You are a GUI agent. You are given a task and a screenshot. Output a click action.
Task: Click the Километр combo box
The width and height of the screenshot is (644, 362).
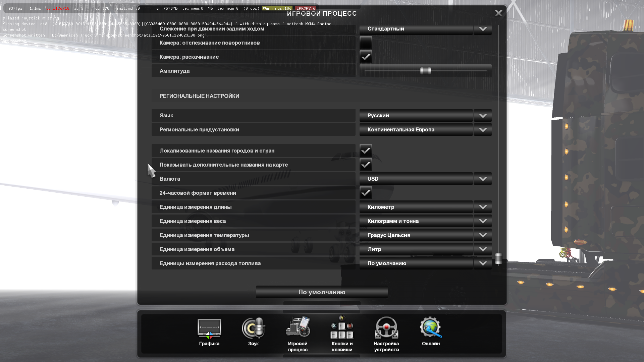coord(416,207)
